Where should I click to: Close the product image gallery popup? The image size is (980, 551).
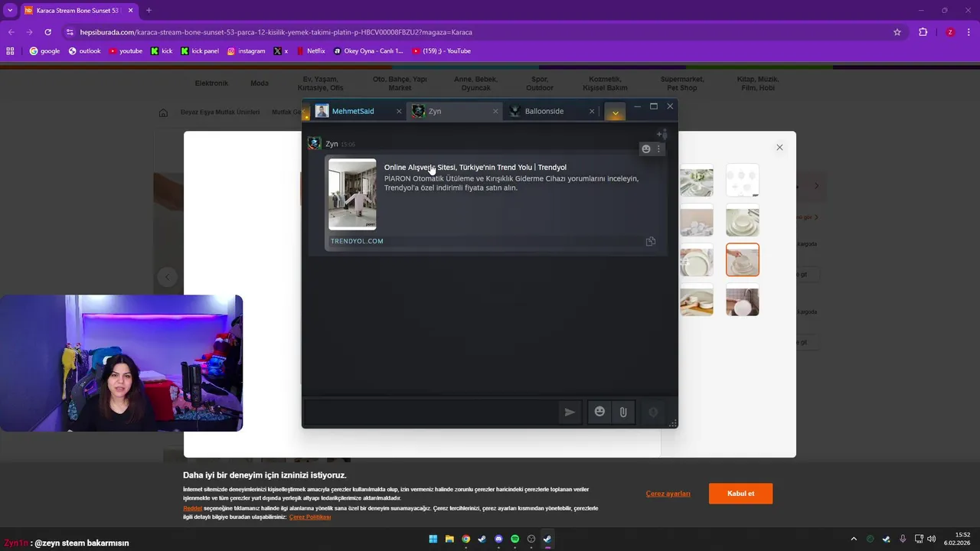pyautogui.click(x=779, y=147)
